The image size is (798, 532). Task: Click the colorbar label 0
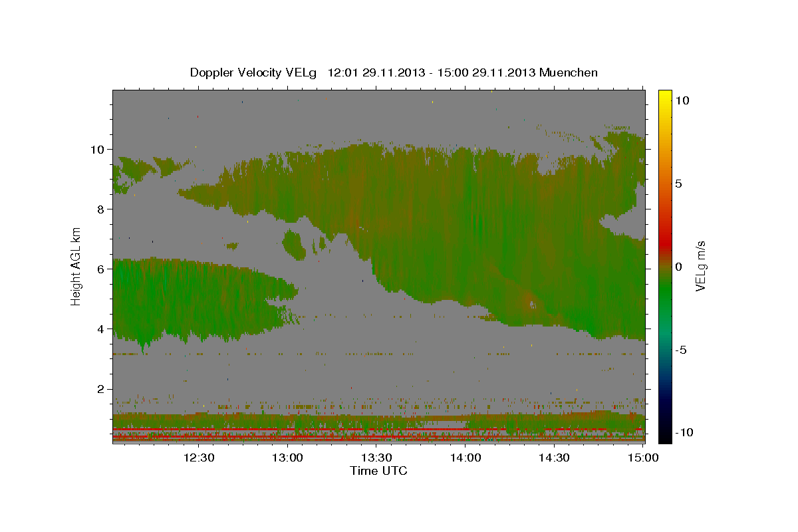[678, 267]
